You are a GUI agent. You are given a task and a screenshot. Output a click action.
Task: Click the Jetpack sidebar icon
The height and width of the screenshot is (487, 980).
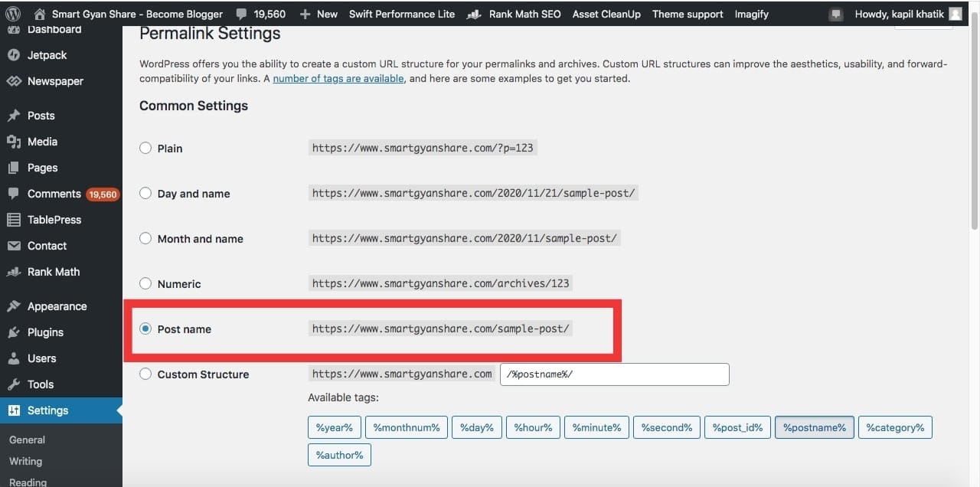[x=13, y=55]
